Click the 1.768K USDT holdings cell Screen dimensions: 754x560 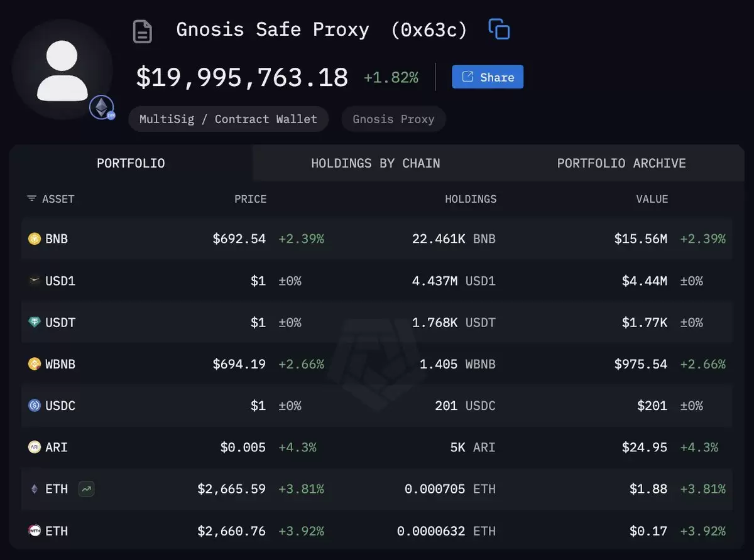point(454,322)
